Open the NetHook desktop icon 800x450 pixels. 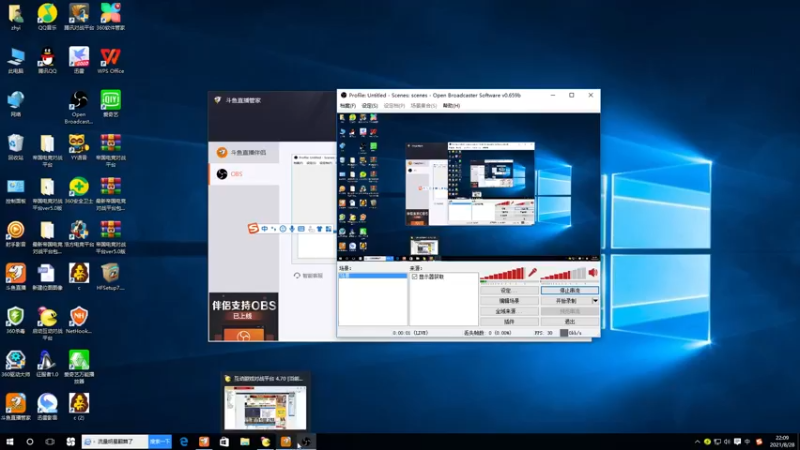[x=79, y=320]
